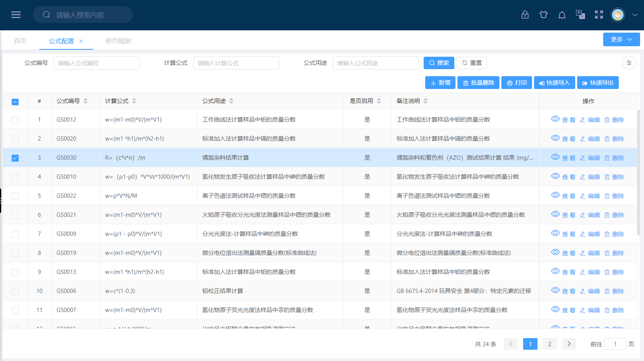
Task: Delete the GS0012 formula row
Action: pyautogui.click(x=614, y=120)
